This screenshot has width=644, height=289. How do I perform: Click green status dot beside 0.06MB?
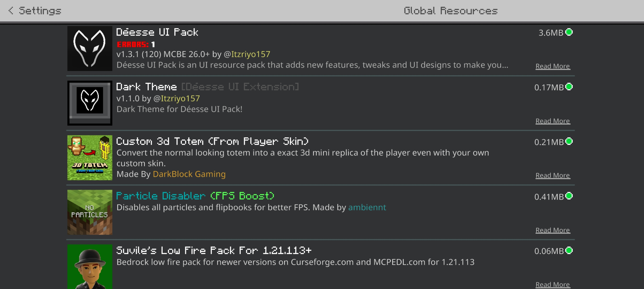click(x=569, y=250)
